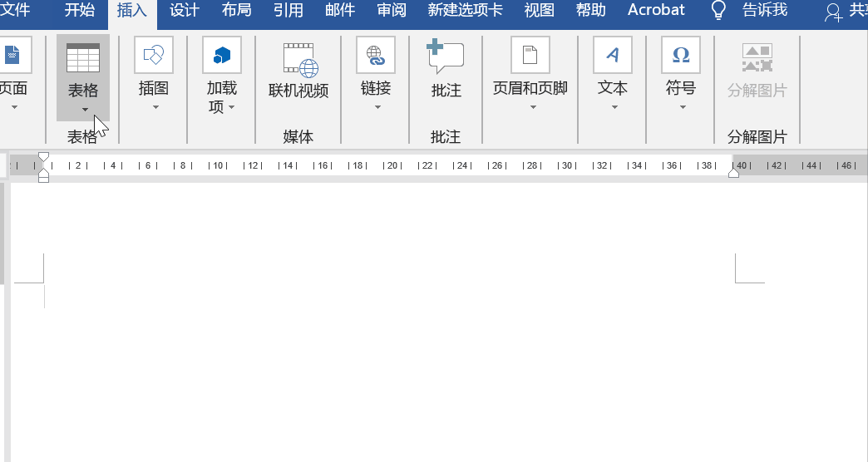The height and width of the screenshot is (462, 868).
Task: Click the share person icon
Action: 833,12
